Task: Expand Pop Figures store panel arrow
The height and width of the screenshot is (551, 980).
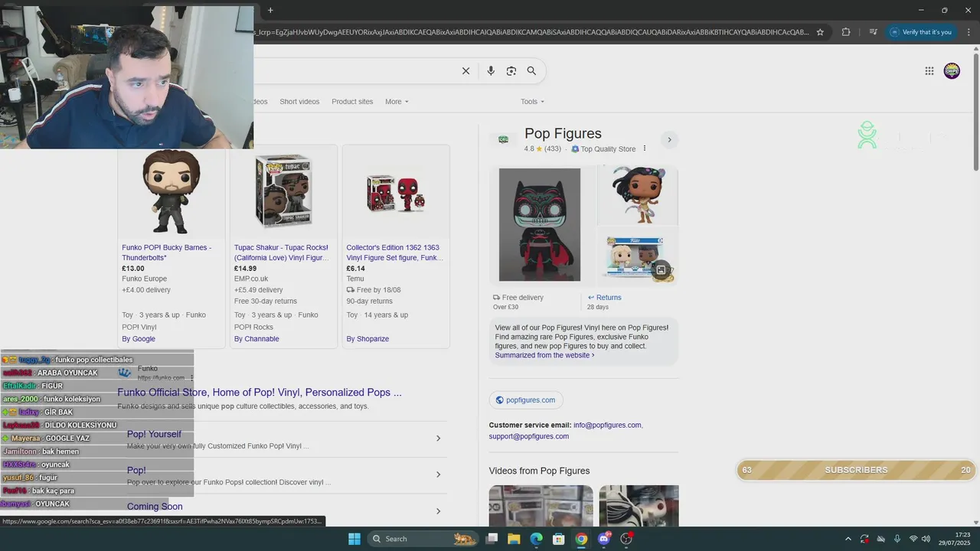Action: (669, 140)
